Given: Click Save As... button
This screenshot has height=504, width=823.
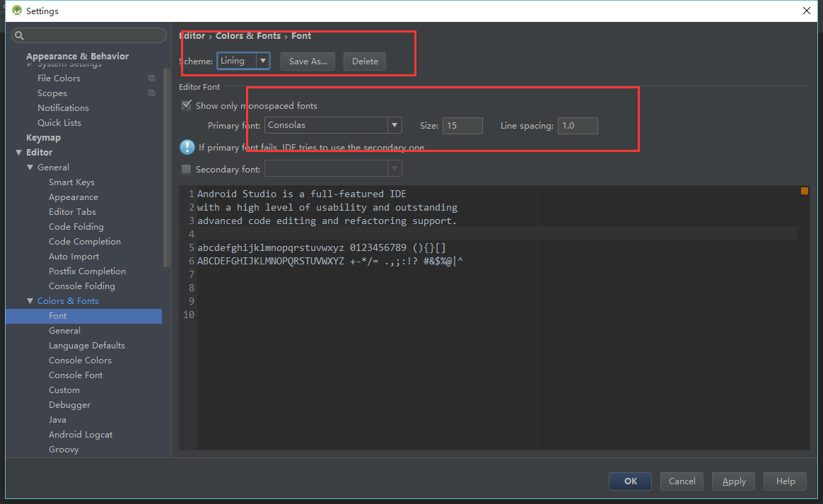Looking at the screenshot, I should (x=308, y=61).
